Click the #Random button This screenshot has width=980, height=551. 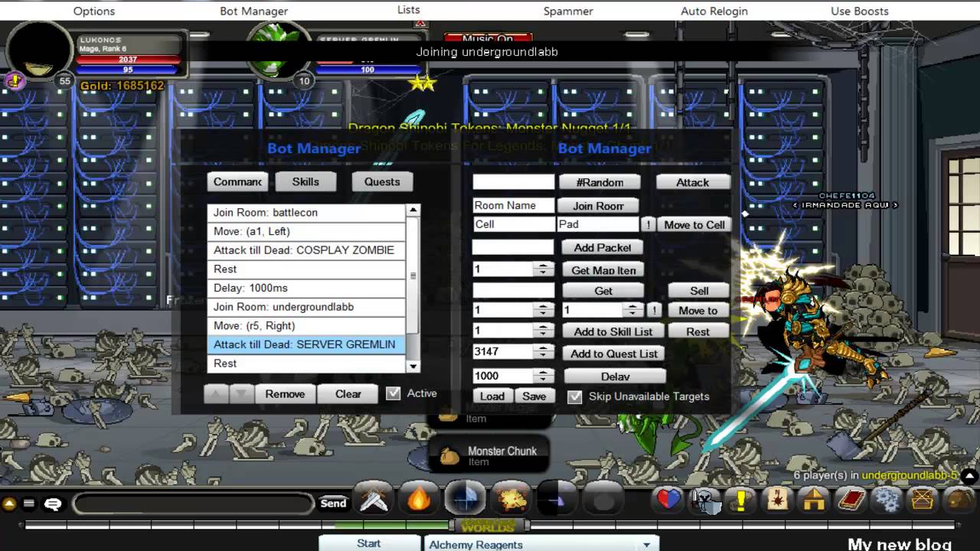tap(599, 182)
